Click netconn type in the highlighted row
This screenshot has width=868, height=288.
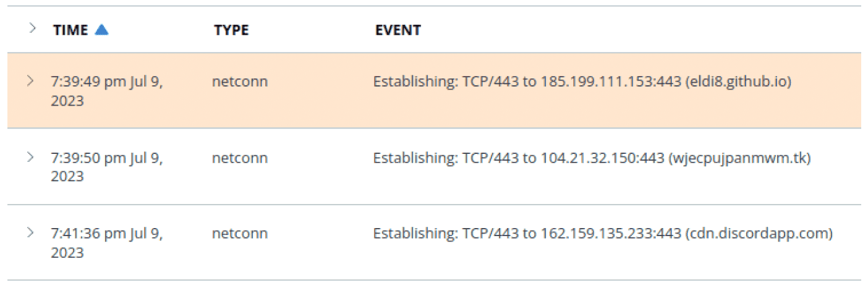click(240, 82)
